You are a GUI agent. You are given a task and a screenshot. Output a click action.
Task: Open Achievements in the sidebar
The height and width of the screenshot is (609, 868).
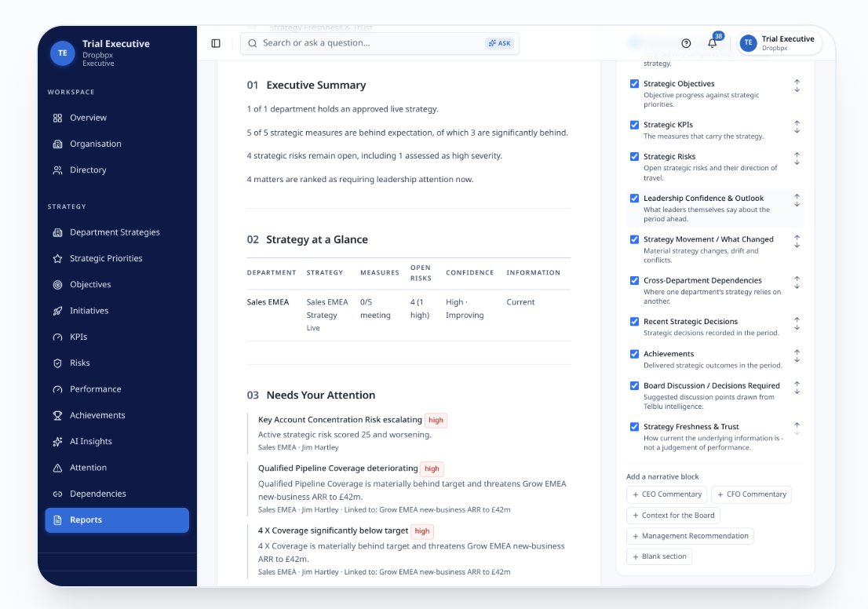coord(117,415)
